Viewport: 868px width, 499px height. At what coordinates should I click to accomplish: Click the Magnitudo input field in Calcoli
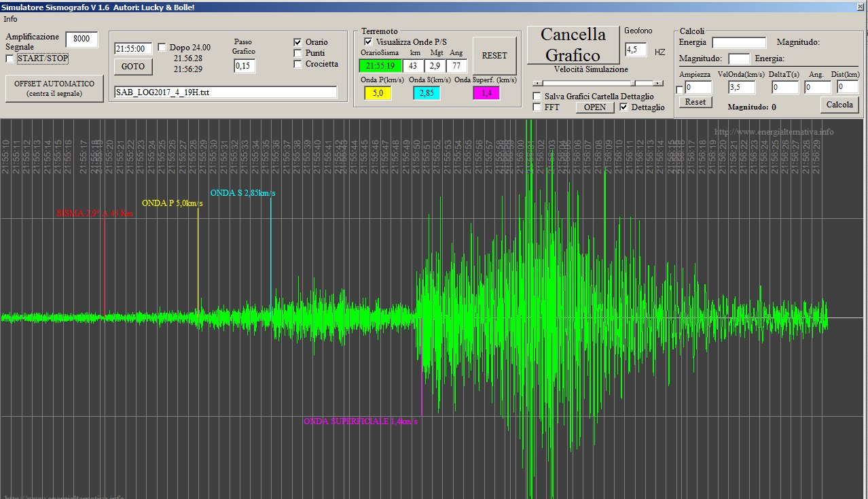point(739,59)
